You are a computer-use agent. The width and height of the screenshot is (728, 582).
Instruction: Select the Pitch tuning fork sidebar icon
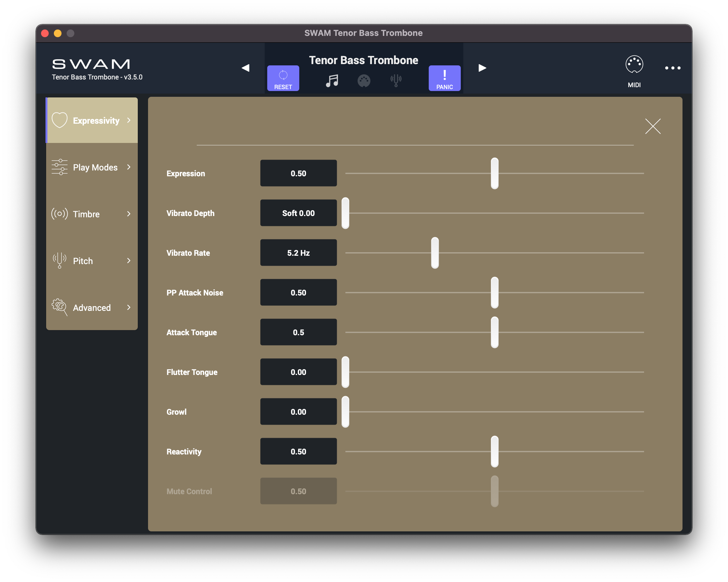point(59,261)
